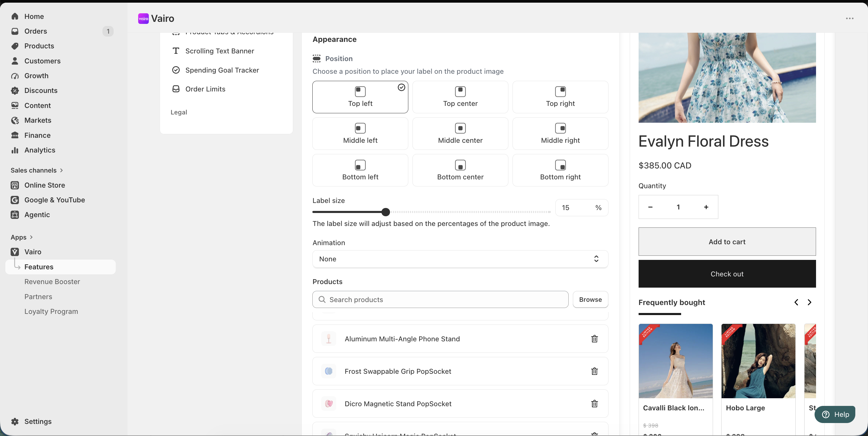Open the Analytics sidebar icon
This screenshot has height=436, width=868.
click(15, 150)
